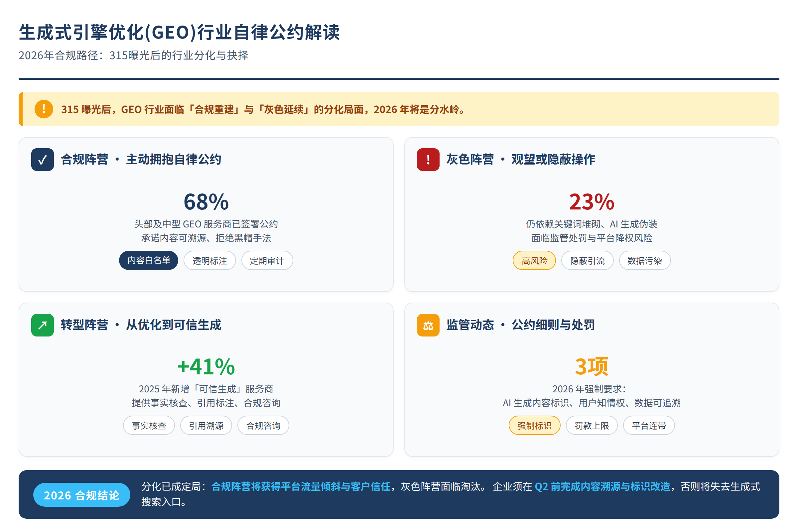The height and width of the screenshot is (532, 798).
Task: Click the heading 灰色阵营 · 观望或隐蔽操作
Action: (x=521, y=160)
